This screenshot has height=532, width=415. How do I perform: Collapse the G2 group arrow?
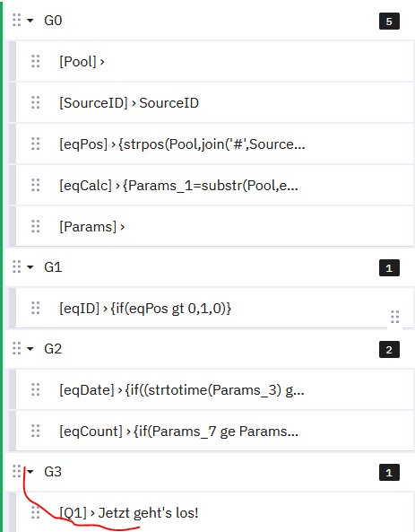[x=30, y=349]
